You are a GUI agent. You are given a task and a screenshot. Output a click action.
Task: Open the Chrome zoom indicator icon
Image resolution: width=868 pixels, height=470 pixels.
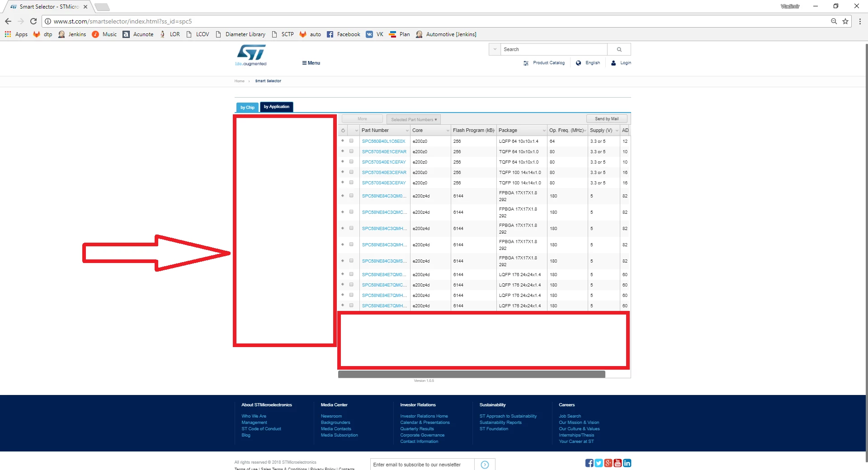tap(834, 21)
